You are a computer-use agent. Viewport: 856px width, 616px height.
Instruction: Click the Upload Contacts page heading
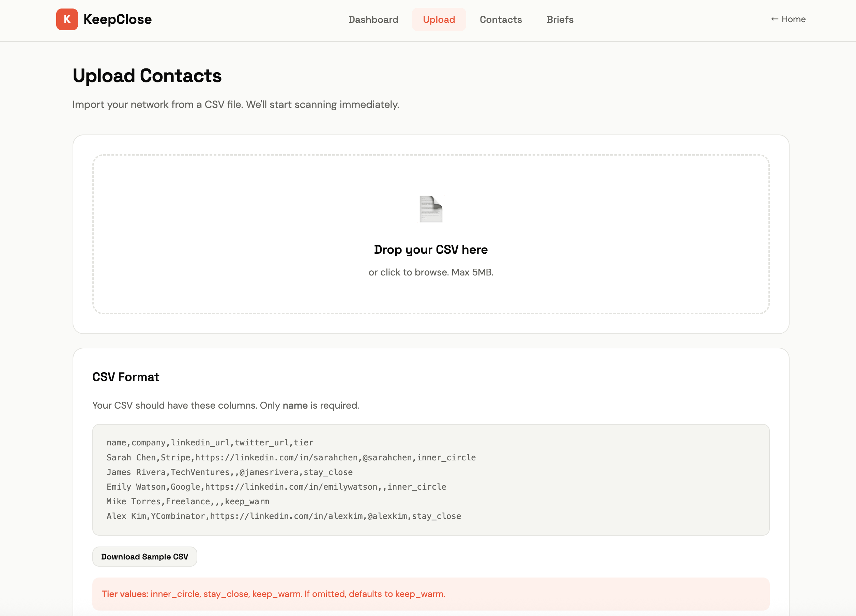pyautogui.click(x=147, y=76)
